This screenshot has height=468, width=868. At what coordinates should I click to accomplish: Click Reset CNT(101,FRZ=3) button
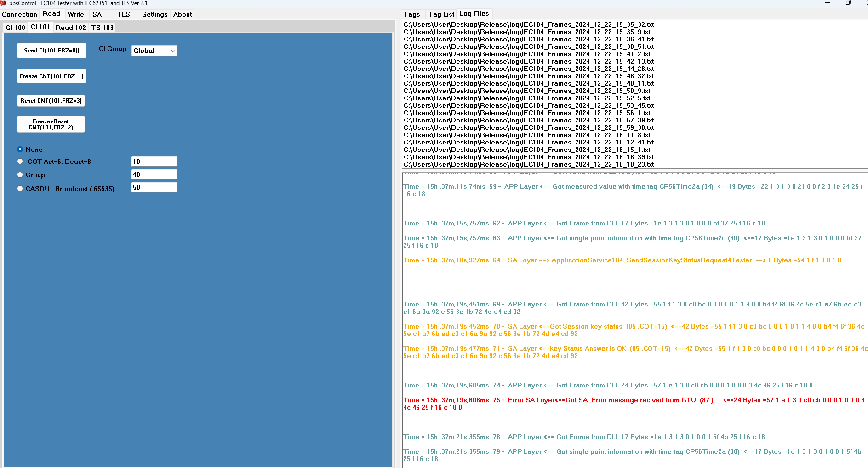pyautogui.click(x=51, y=101)
